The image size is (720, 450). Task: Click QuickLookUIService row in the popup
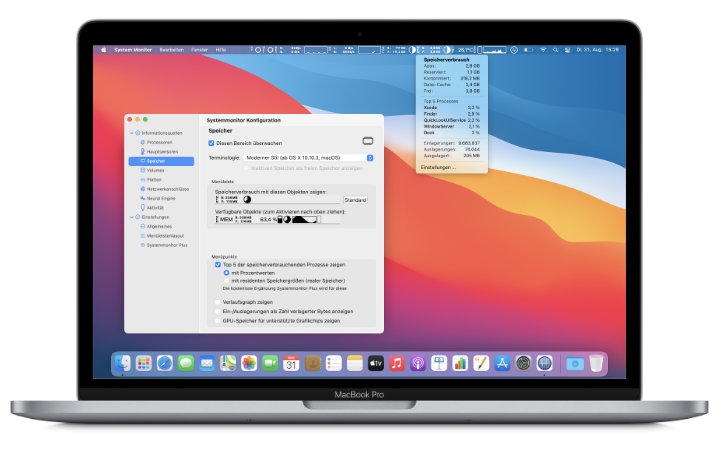(x=451, y=120)
